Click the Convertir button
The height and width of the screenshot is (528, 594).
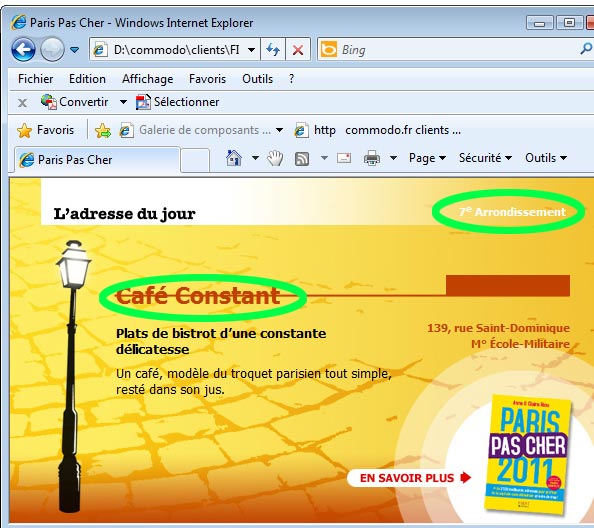click(x=75, y=102)
